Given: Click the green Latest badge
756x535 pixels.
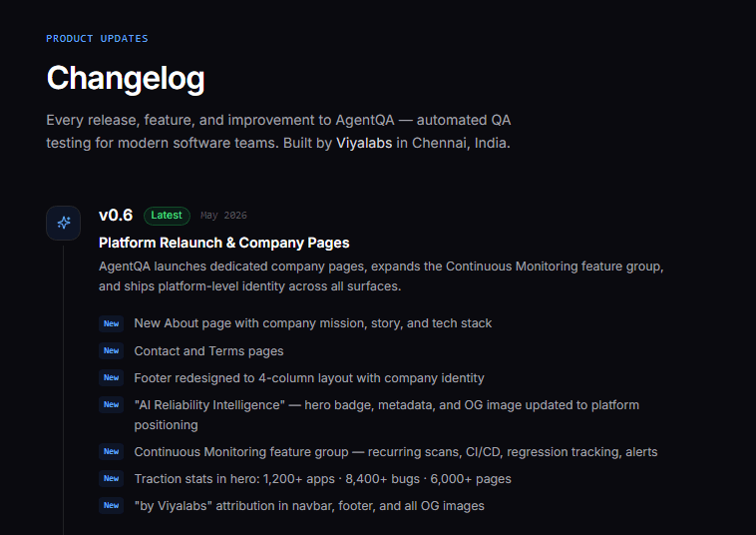Looking at the screenshot, I should [x=167, y=216].
